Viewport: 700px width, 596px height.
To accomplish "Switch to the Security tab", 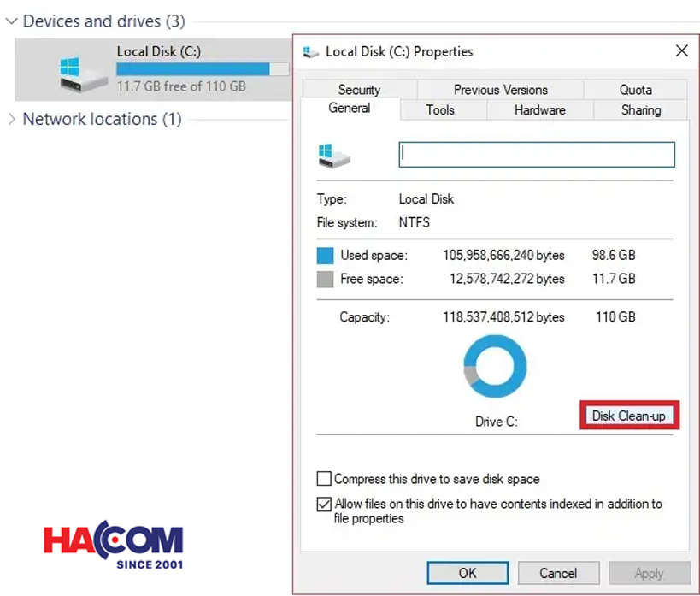I will point(359,90).
